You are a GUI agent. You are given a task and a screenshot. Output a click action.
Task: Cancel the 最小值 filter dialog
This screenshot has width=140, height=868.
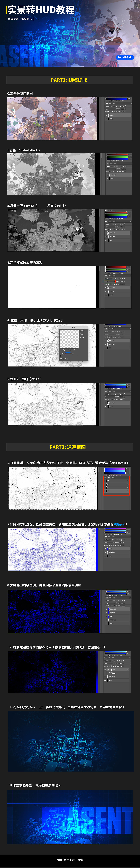[x=82, y=334]
